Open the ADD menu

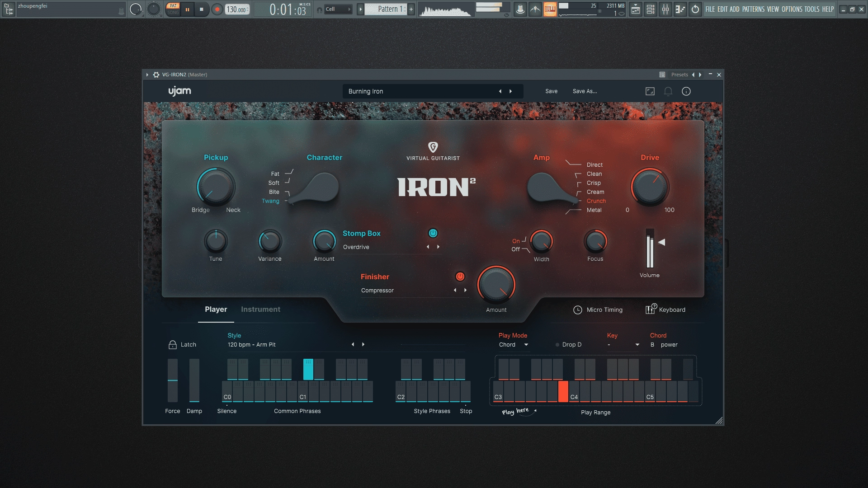tap(735, 9)
